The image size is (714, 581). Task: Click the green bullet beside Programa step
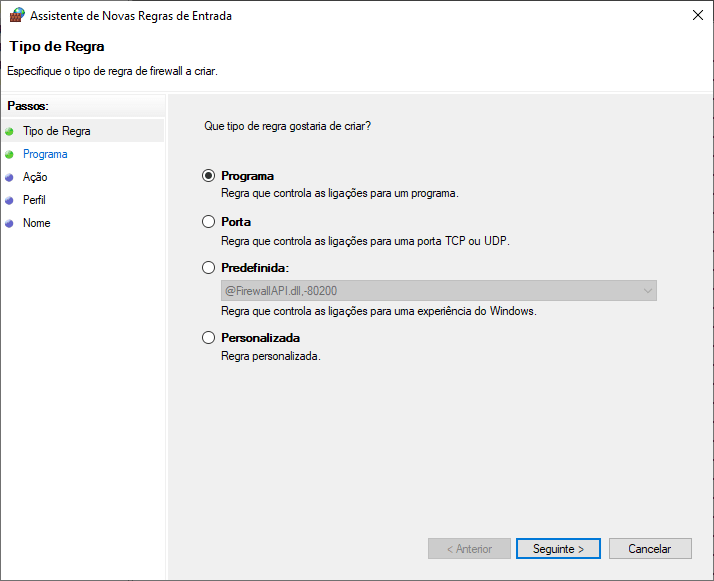pos(10,154)
